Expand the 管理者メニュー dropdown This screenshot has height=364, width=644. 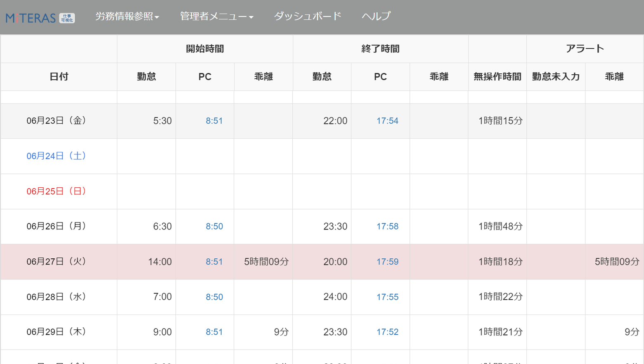click(216, 17)
